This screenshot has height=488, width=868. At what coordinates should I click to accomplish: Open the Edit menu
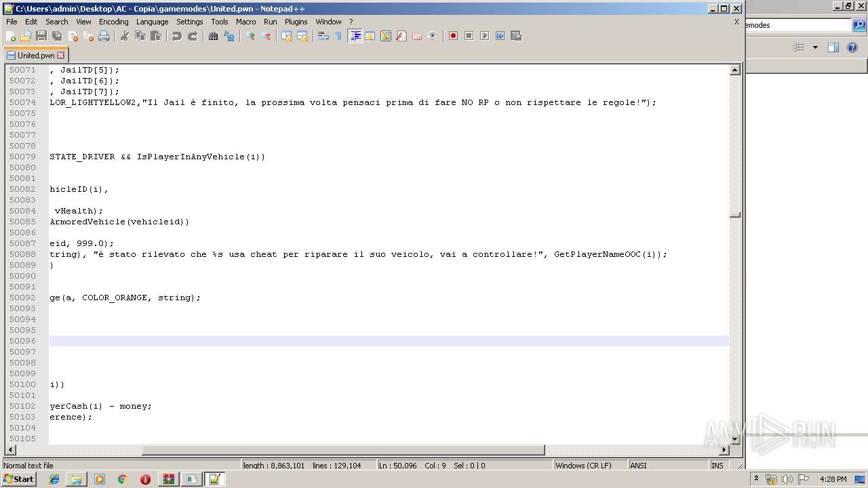pos(31,22)
